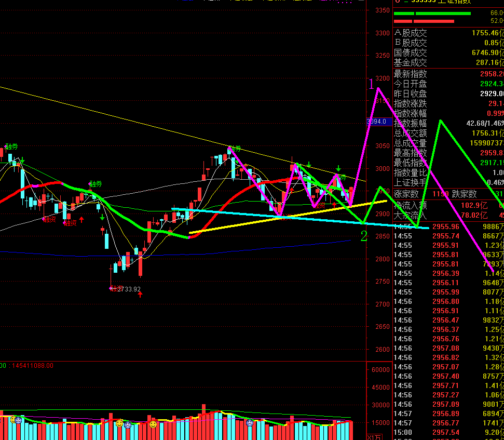Click the red up arrow below the 2733.92 low label
This screenshot has height=440, width=504.
[140, 294]
